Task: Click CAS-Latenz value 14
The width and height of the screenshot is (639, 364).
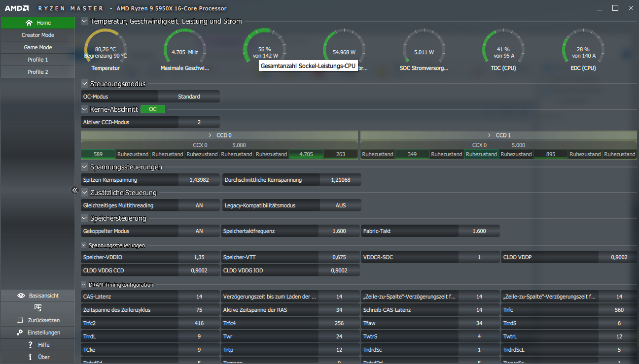Action: (199, 297)
